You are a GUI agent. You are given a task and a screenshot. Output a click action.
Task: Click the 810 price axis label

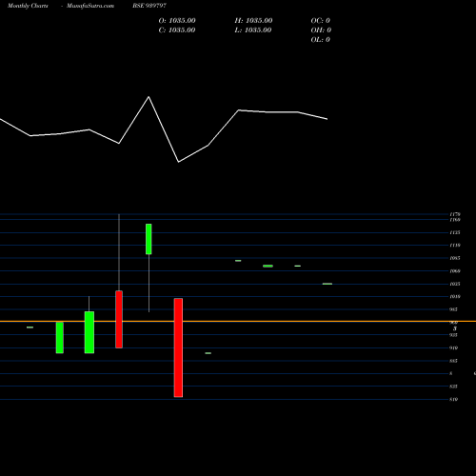point(453,399)
